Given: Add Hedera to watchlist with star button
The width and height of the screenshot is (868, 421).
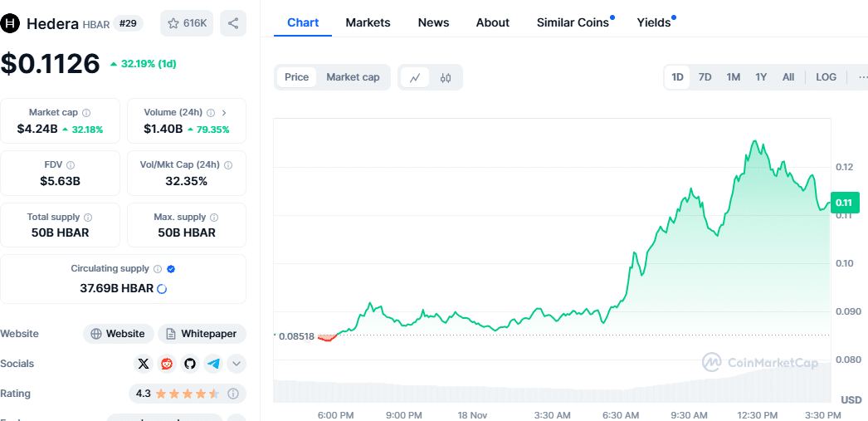Looking at the screenshot, I should 187,23.
